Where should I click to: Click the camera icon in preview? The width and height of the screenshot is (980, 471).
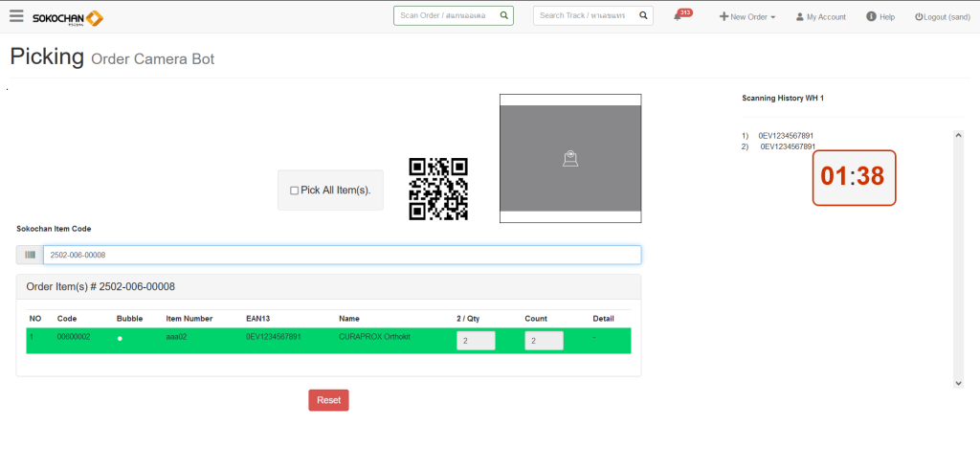[570, 159]
